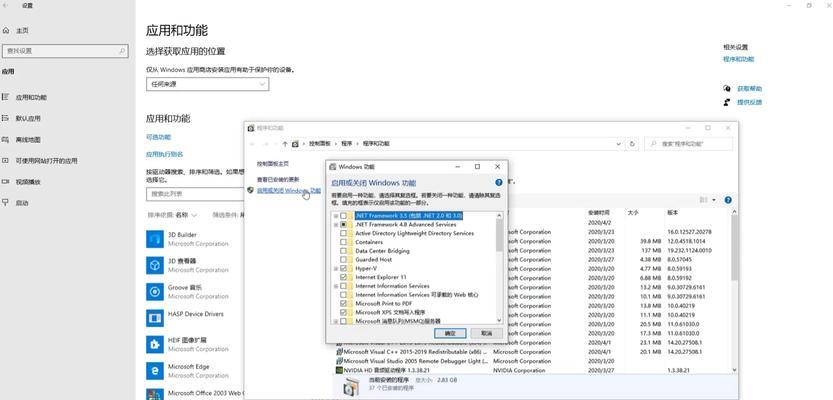Select the Microsoft Office 2003 app icon
833x400 pixels.
point(155,394)
